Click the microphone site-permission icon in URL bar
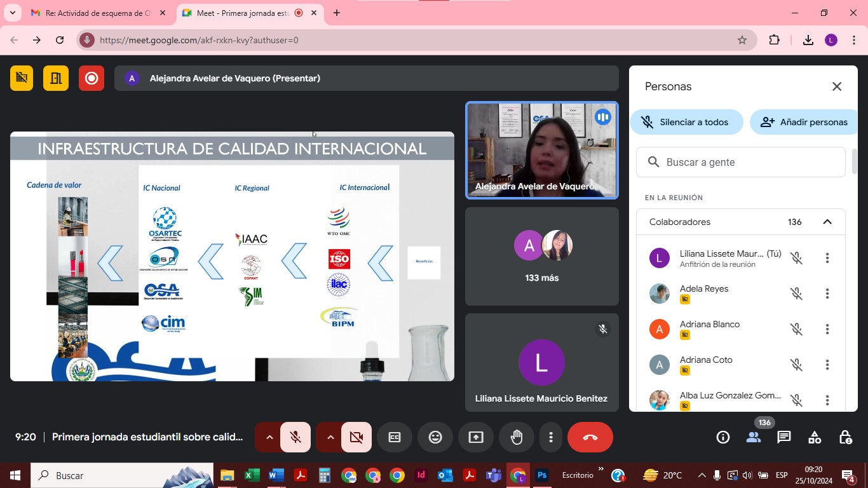The width and height of the screenshot is (868, 488). point(87,40)
